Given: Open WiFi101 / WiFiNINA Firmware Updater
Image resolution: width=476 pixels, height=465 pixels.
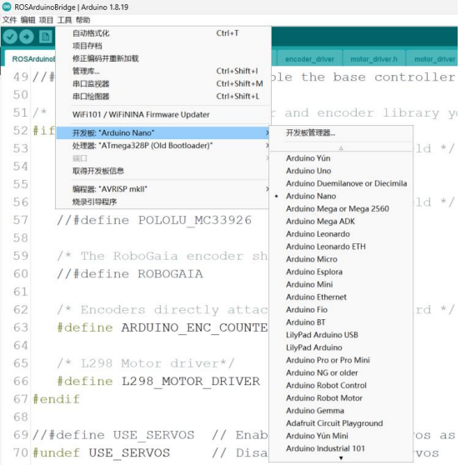Looking at the screenshot, I should pyautogui.click(x=163, y=115).
